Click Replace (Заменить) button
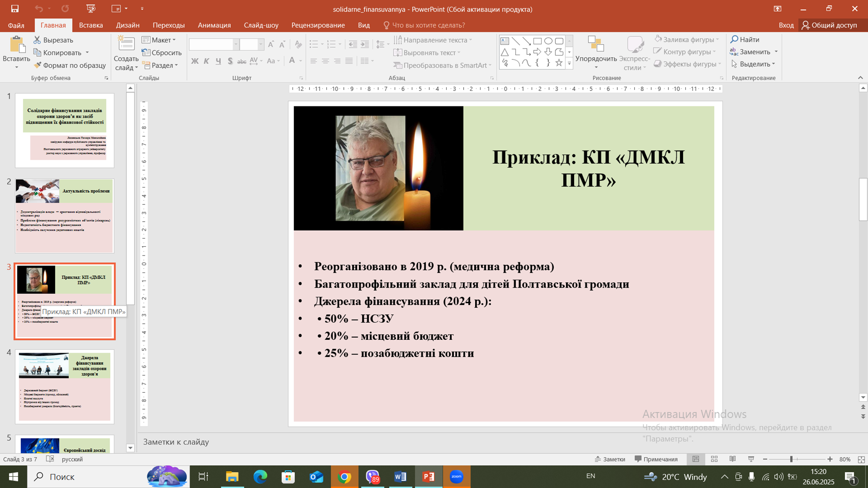The height and width of the screenshot is (488, 868). [x=750, y=52]
